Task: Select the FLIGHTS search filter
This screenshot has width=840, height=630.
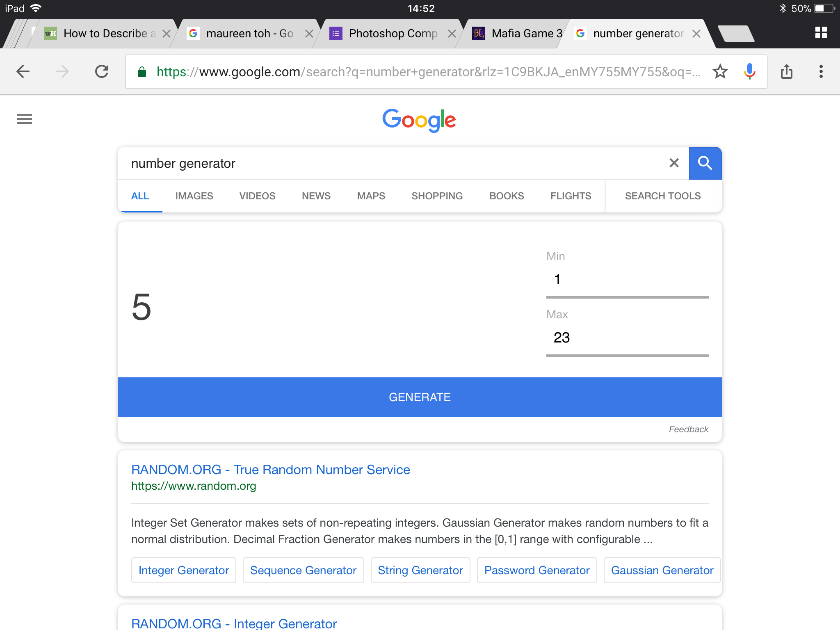Action: [571, 196]
